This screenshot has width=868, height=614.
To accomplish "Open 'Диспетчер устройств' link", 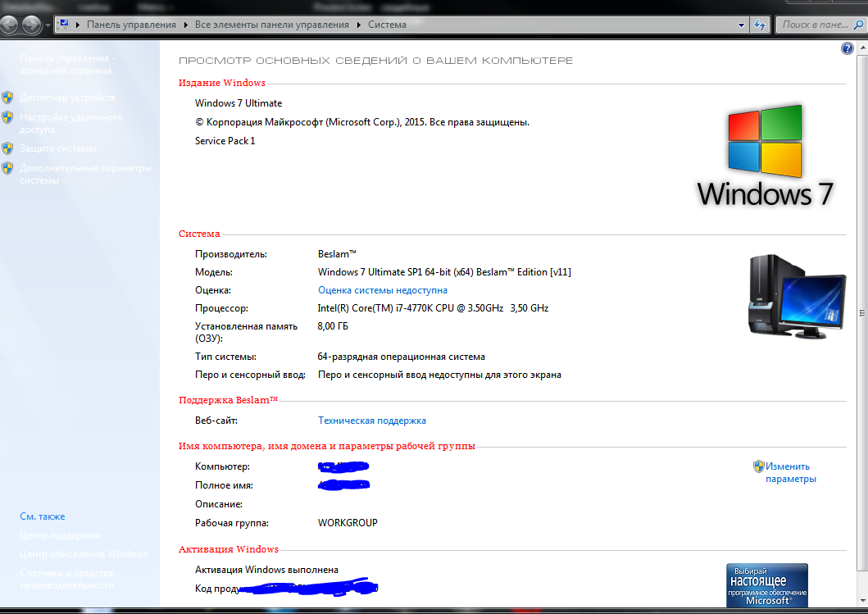I will pos(67,98).
